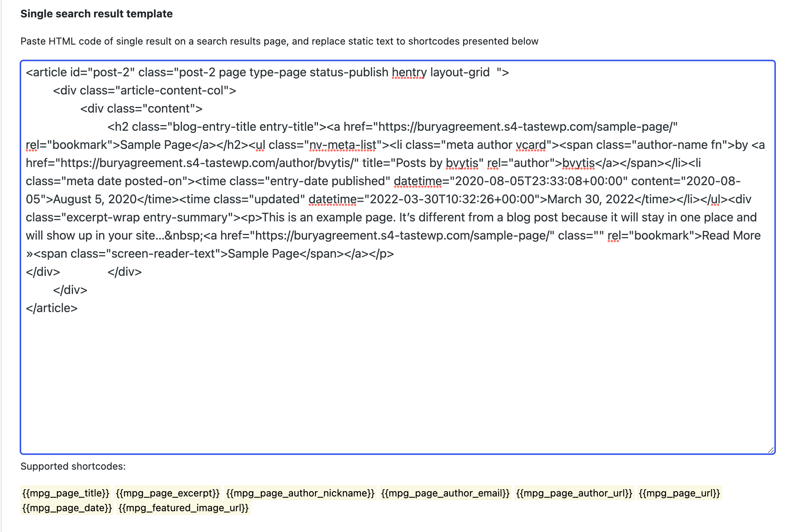Place cursor on article-content-col div line
The width and height of the screenshot is (791, 532).
click(144, 90)
